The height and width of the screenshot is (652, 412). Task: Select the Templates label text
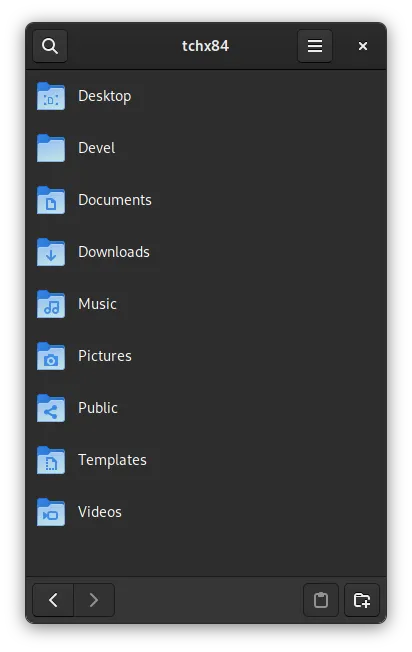(x=112, y=460)
